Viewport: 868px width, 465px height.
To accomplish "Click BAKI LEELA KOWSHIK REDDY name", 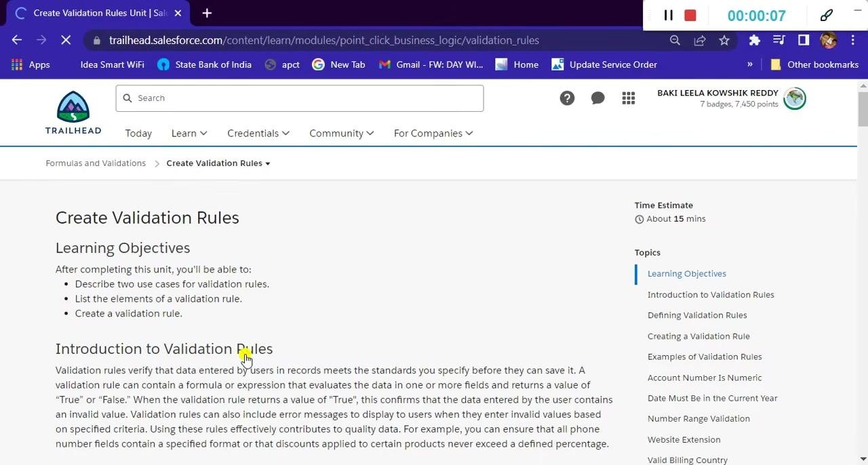I will (717, 93).
